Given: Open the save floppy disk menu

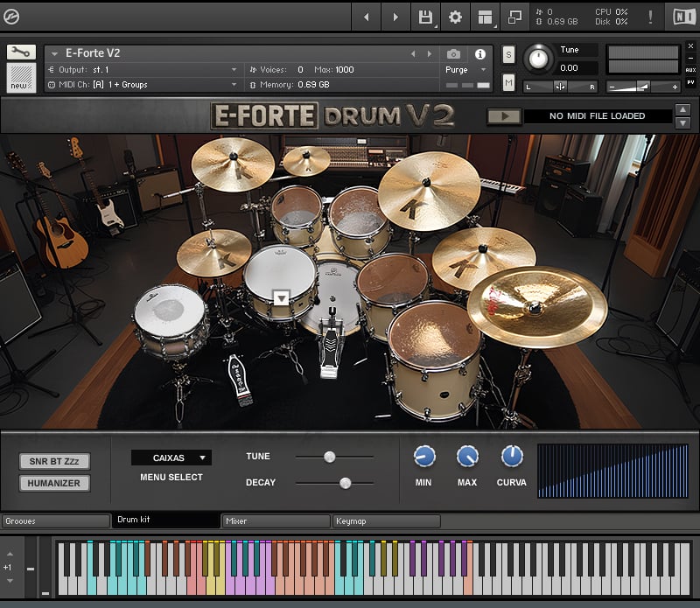Looking at the screenshot, I should (425, 17).
